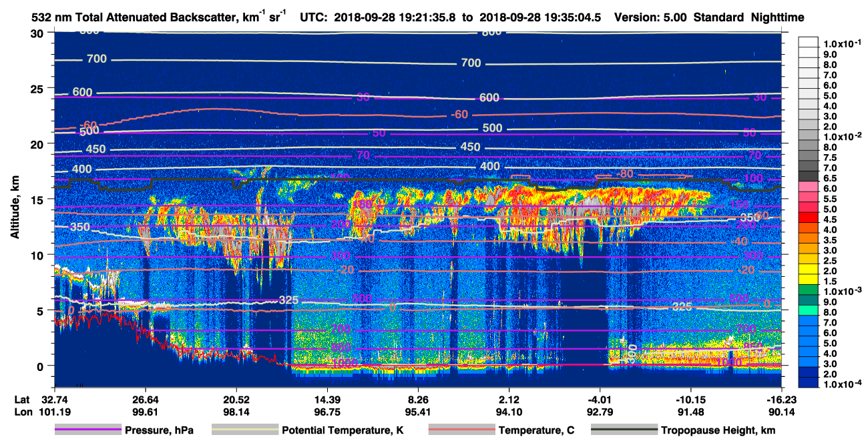
Task: Click the 1.5 colorbar label
Action: tap(830, 281)
